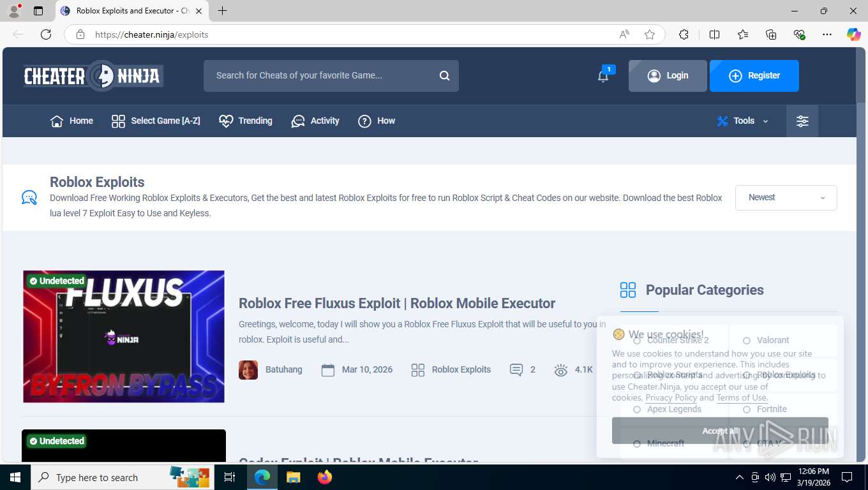The width and height of the screenshot is (868, 490).
Task: Click the Undetected badge on Fluxus thumbnail
Action: (57, 281)
